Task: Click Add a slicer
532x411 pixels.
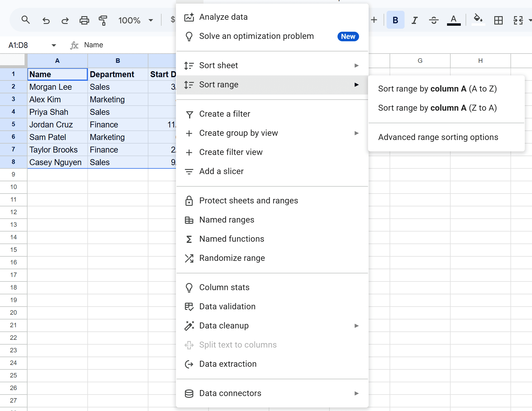Action: click(272, 171)
